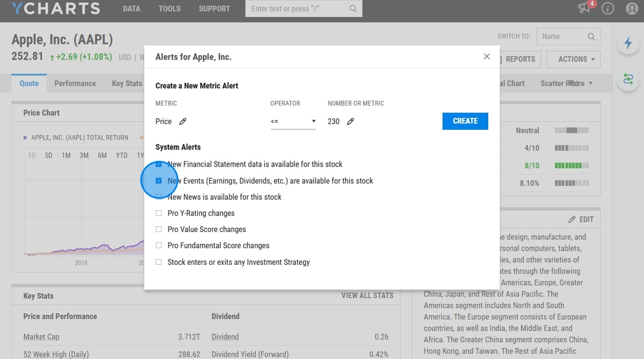Select the 3M chart range
Screen dimensions: 644x359
[84, 156]
